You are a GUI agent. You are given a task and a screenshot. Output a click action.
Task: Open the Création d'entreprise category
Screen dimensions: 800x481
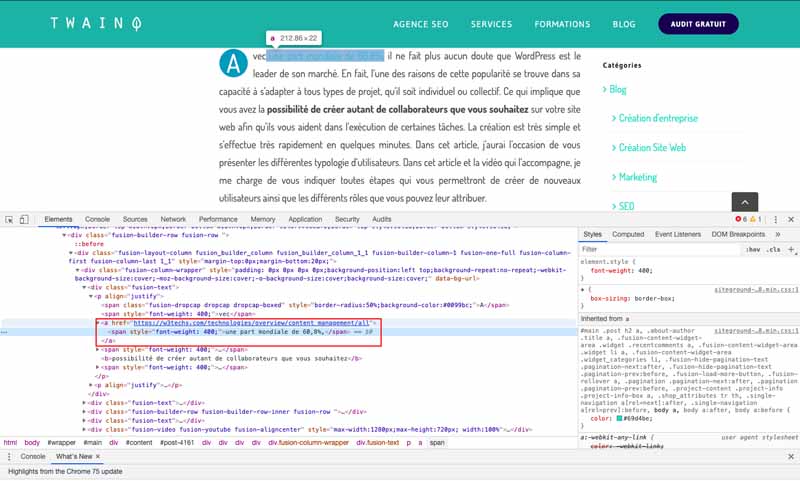click(658, 118)
